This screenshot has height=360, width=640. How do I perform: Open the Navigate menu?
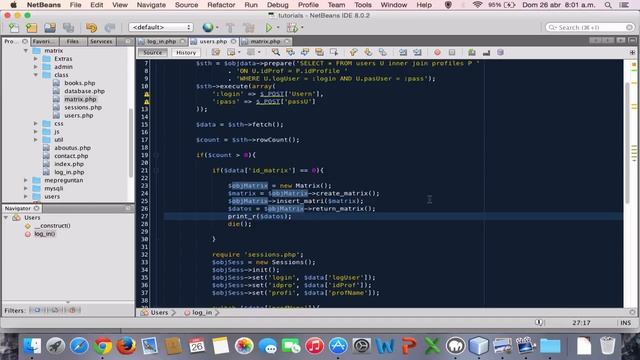tap(151, 5)
